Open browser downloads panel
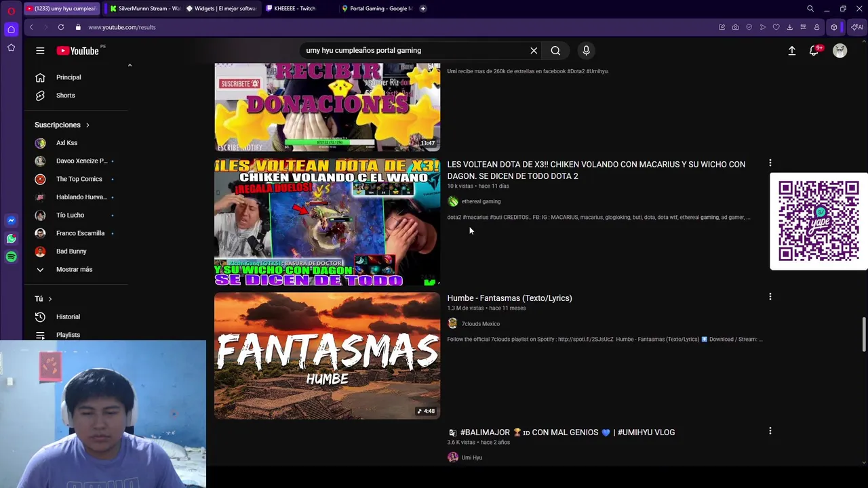The image size is (868, 488). tap(790, 27)
